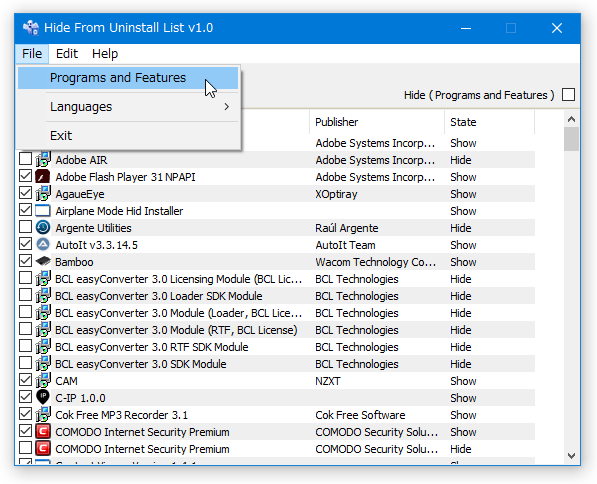Screen dimensions: 597x484
Task: Select Exit in the File menu
Action: tap(128, 136)
